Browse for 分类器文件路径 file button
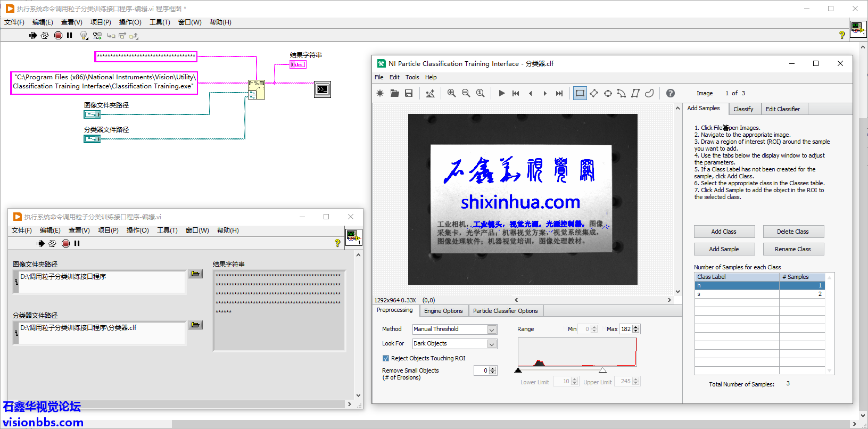Image resolution: width=868 pixels, height=429 pixels. (196, 325)
